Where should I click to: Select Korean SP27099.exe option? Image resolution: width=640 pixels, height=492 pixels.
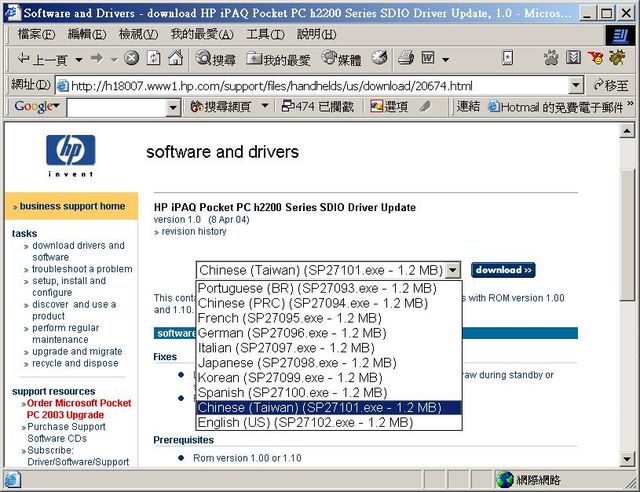[329, 378]
